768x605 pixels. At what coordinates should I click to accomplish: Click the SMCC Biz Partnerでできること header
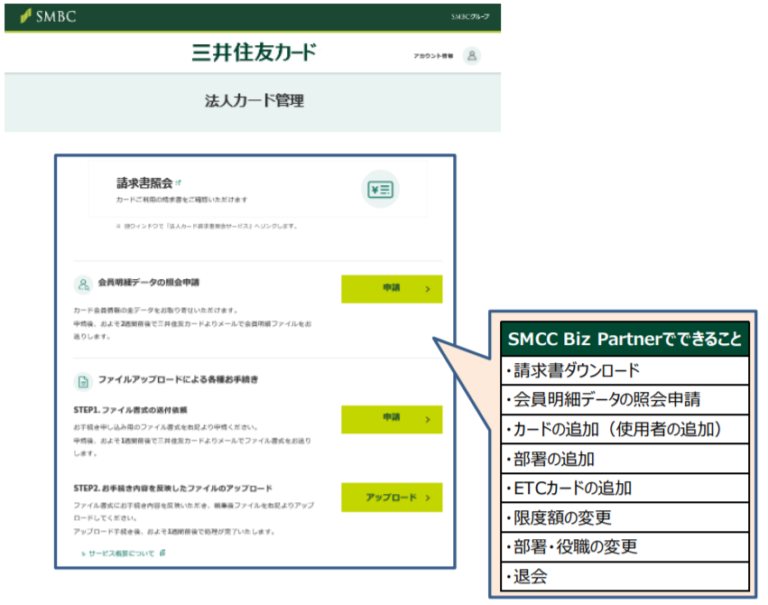[x=624, y=339]
